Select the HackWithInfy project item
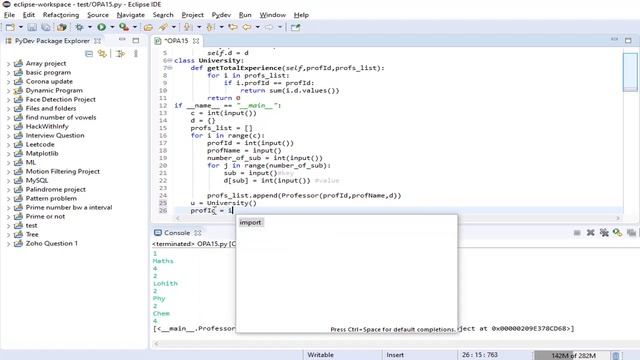The width and height of the screenshot is (640, 360). [47, 127]
